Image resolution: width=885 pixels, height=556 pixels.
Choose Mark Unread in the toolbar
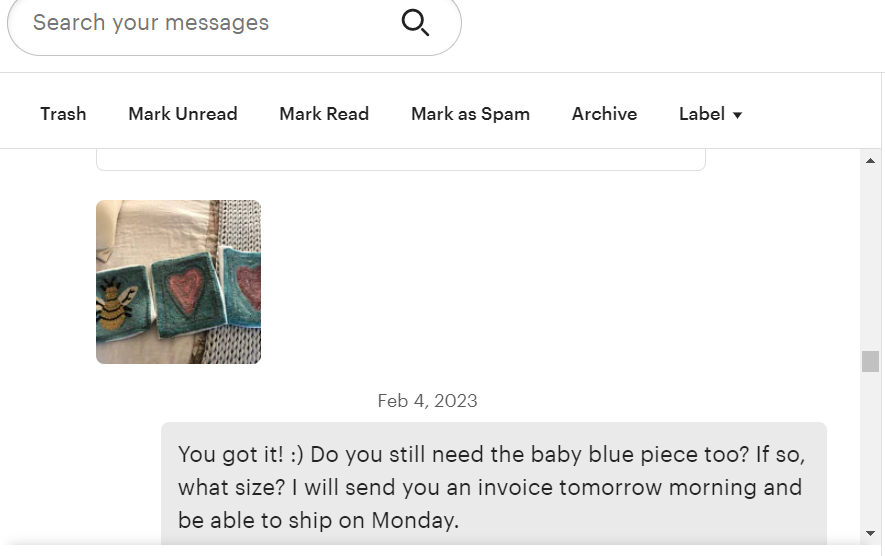(183, 114)
